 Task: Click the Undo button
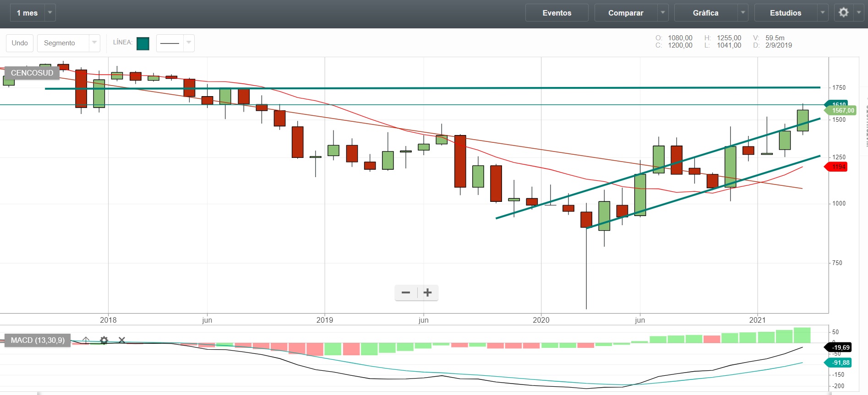coord(20,43)
